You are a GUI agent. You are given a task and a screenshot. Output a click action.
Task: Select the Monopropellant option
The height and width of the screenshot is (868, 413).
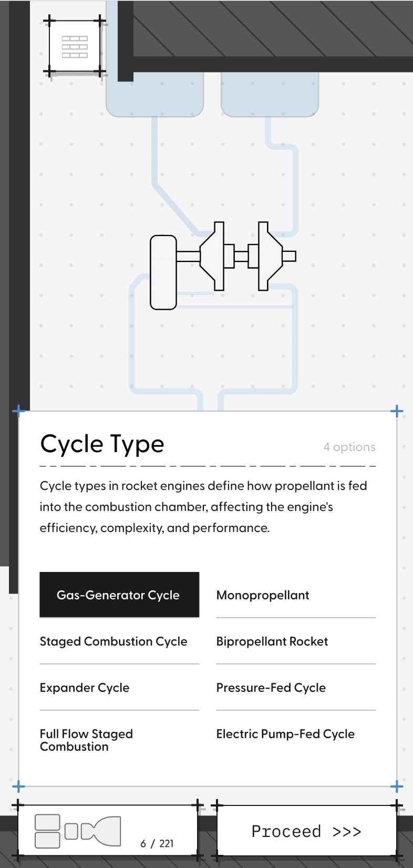[x=263, y=595]
